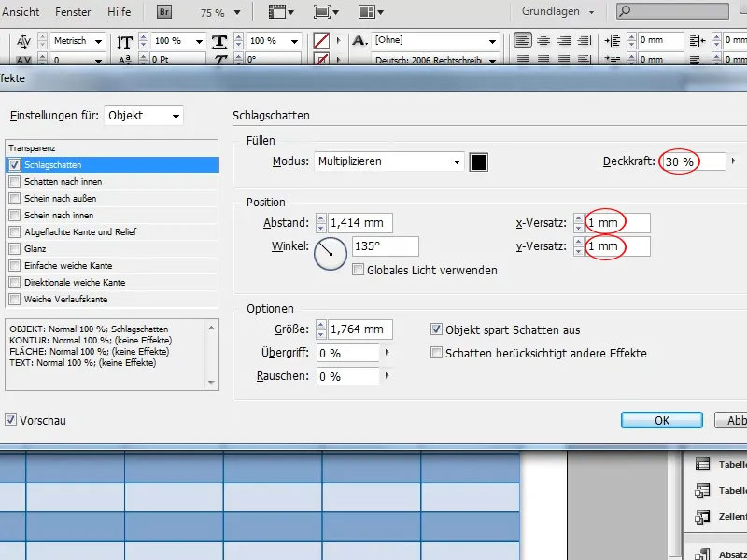Click the Abstand value field
This screenshot has width=747, height=560.
(x=359, y=223)
